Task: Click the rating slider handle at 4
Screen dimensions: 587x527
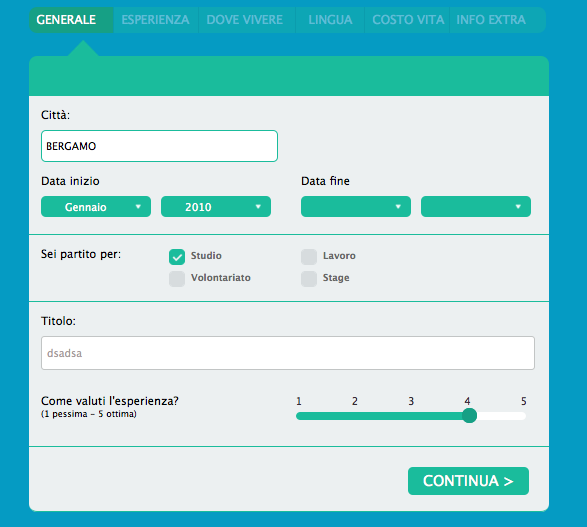Action: coord(469,415)
